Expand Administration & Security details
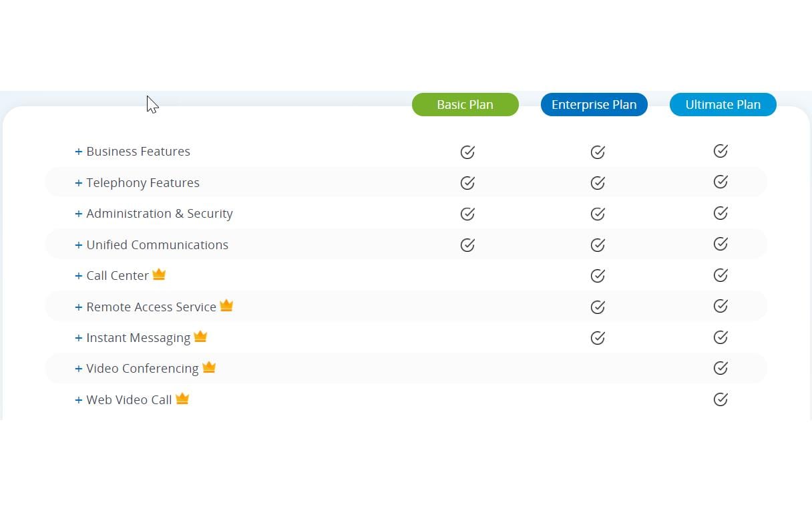 [x=79, y=214]
